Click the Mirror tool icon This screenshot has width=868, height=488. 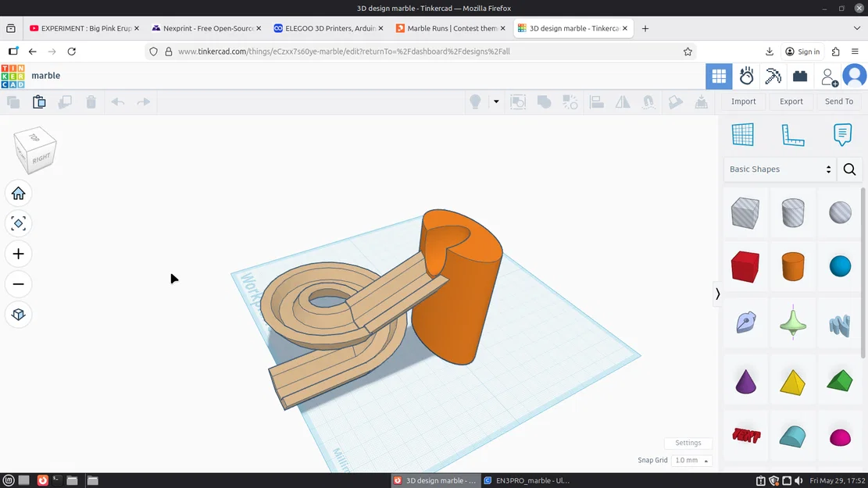pyautogui.click(x=623, y=102)
